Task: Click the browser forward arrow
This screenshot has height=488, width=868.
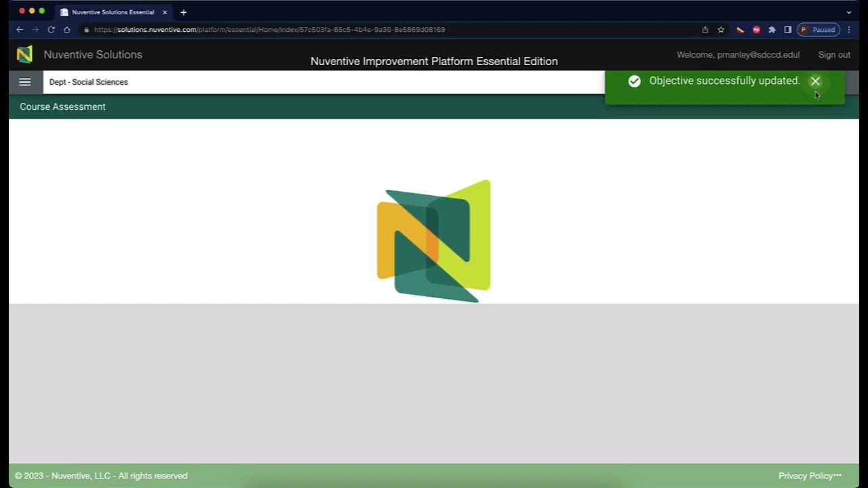Action: click(35, 30)
